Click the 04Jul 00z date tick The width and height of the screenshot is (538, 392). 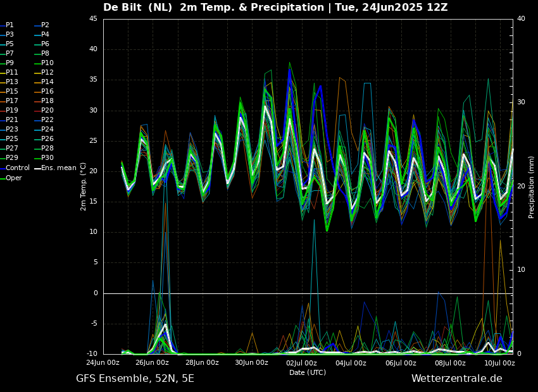pos(351,363)
